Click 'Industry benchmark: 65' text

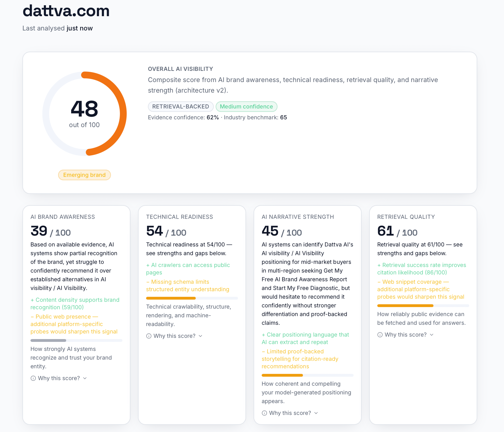coord(255,117)
